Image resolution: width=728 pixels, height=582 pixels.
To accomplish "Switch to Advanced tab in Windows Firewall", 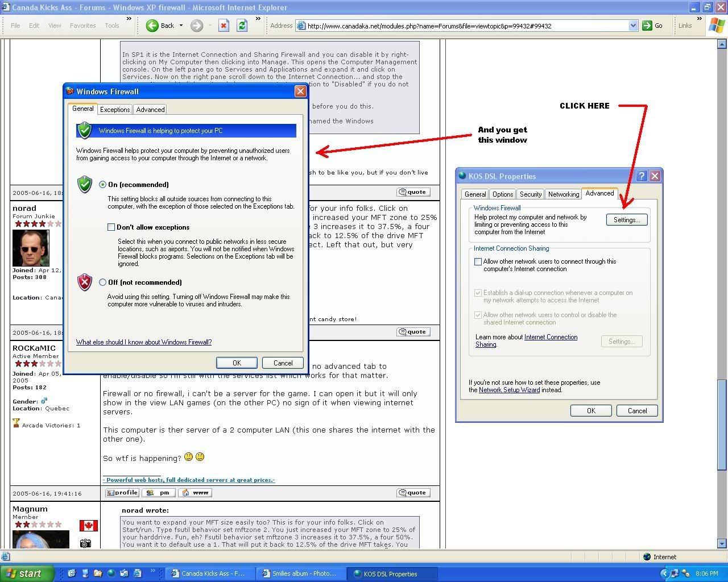I will pyautogui.click(x=150, y=110).
